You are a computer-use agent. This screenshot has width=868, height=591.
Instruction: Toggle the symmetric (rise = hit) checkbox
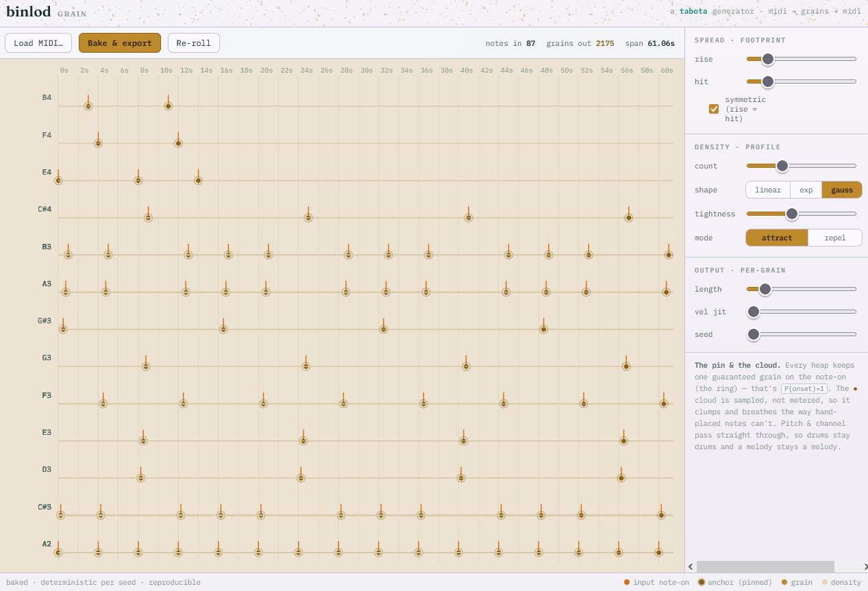714,109
